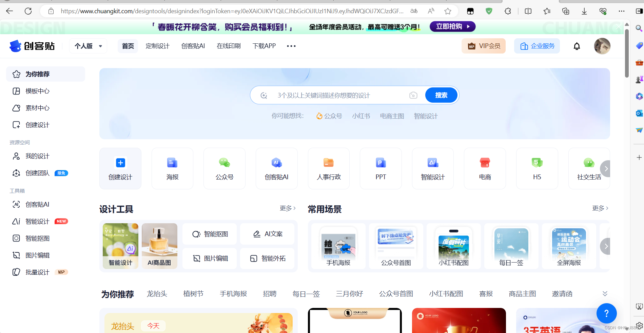
Task: Click the browser address bar
Action: (232, 11)
